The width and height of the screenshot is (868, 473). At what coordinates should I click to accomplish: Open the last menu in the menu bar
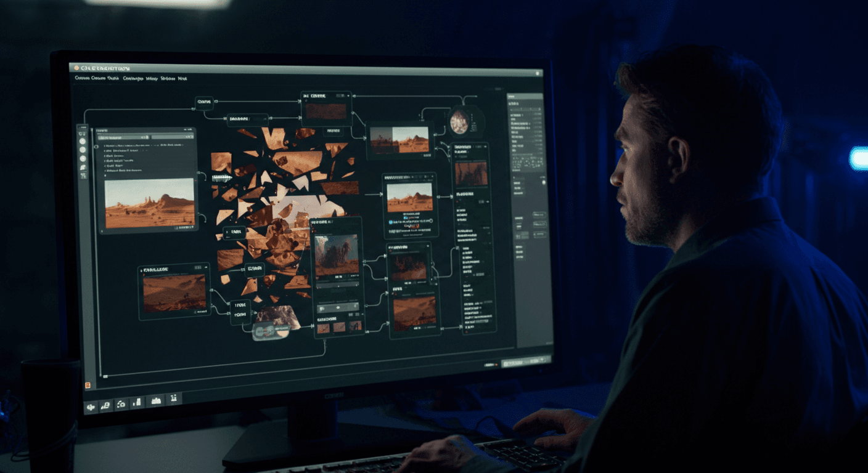tap(182, 78)
